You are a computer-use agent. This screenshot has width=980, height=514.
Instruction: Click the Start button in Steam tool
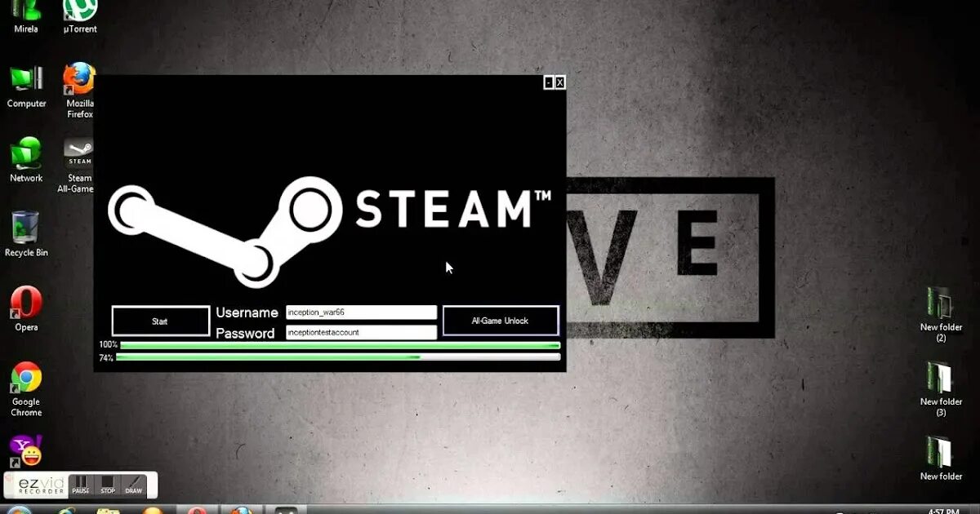[x=160, y=321]
